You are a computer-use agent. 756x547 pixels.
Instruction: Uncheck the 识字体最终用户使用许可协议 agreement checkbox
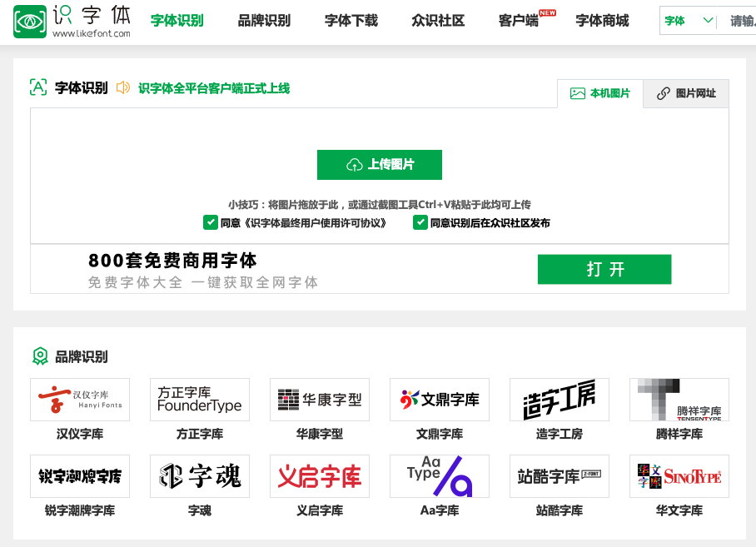[210, 222]
